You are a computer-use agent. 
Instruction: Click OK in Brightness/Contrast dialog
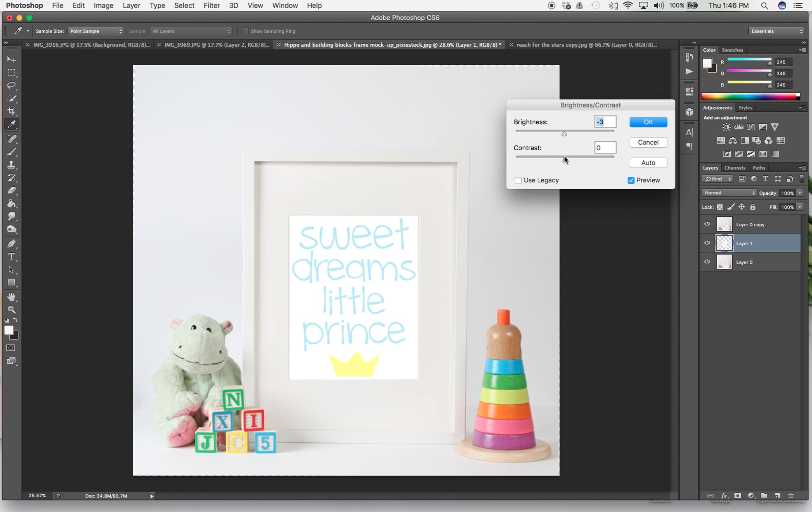(x=648, y=122)
